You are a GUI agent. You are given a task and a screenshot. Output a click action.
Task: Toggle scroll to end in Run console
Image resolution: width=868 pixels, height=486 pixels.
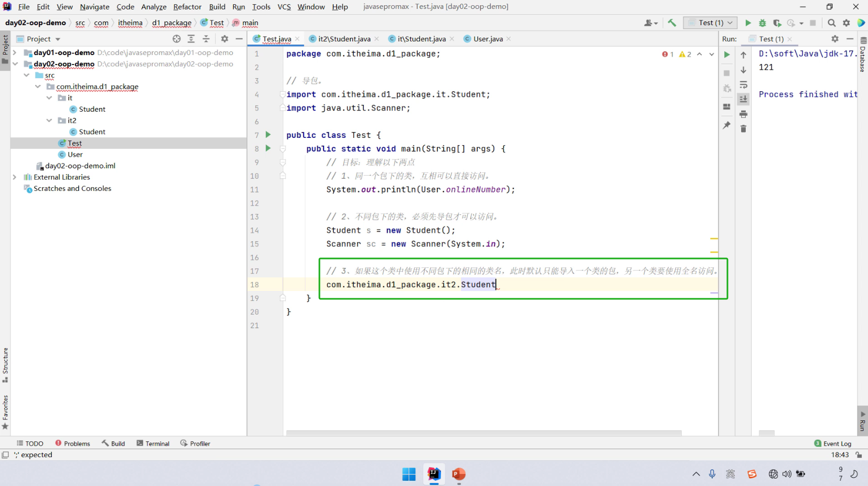743,99
